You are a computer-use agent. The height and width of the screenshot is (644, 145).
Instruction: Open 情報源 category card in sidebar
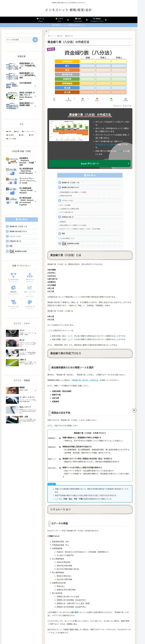click(22, 390)
